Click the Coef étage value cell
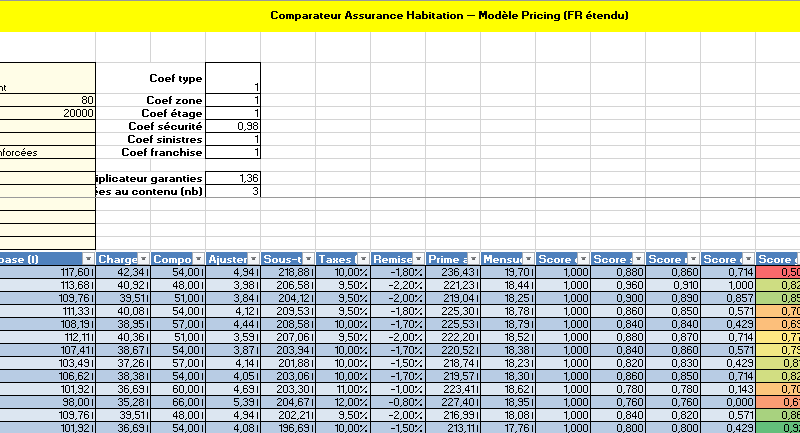Screen dimensions: 800x433 click(x=233, y=113)
